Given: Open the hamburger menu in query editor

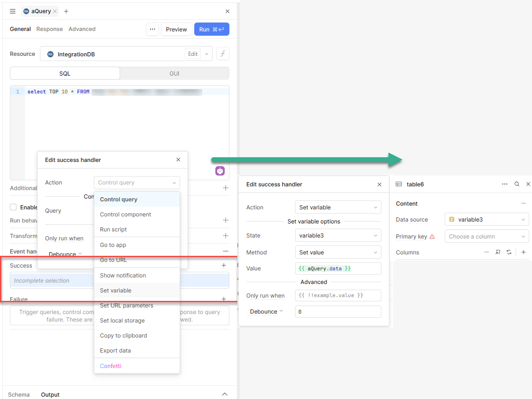Looking at the screenshot, I should (13, 11).
